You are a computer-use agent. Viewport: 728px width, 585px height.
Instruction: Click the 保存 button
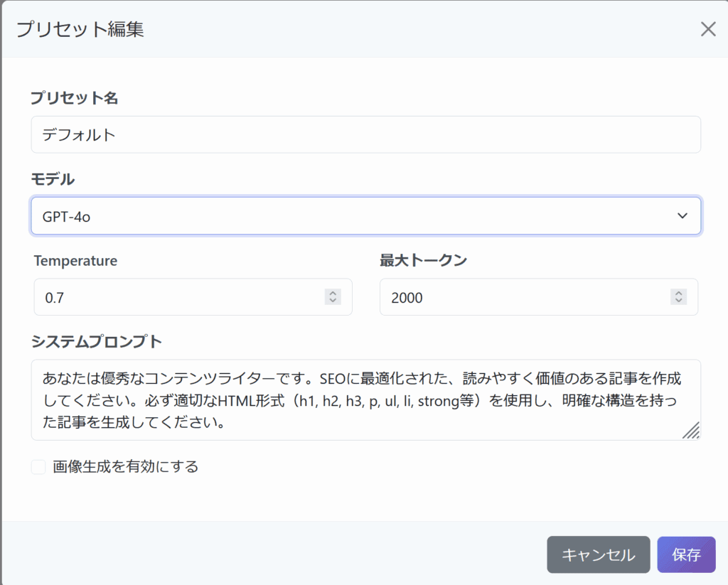[686, 555]
